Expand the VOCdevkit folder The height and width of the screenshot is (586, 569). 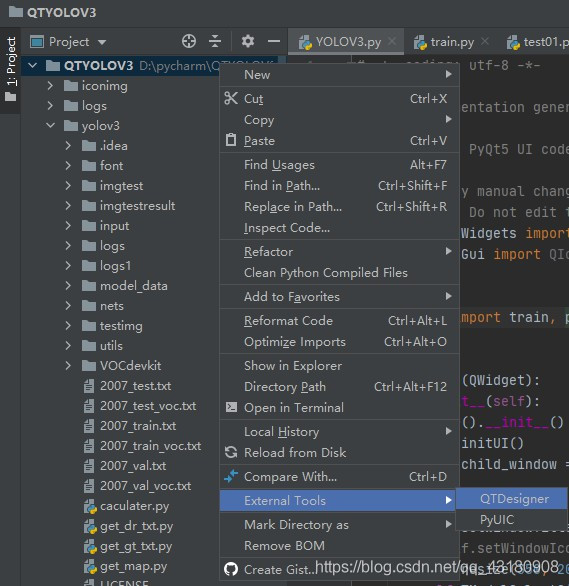pos(68,366)
